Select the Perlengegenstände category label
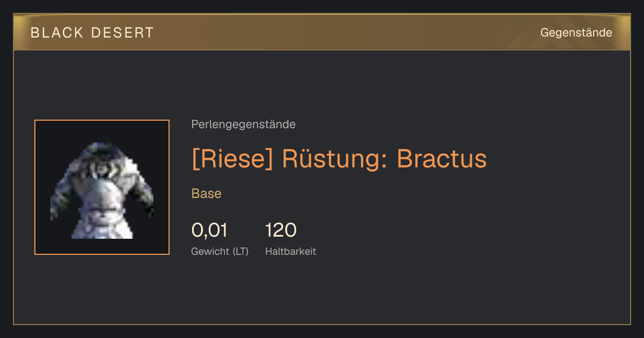The image size is (644, 338). pyautogui.click(x=243, y=124)
